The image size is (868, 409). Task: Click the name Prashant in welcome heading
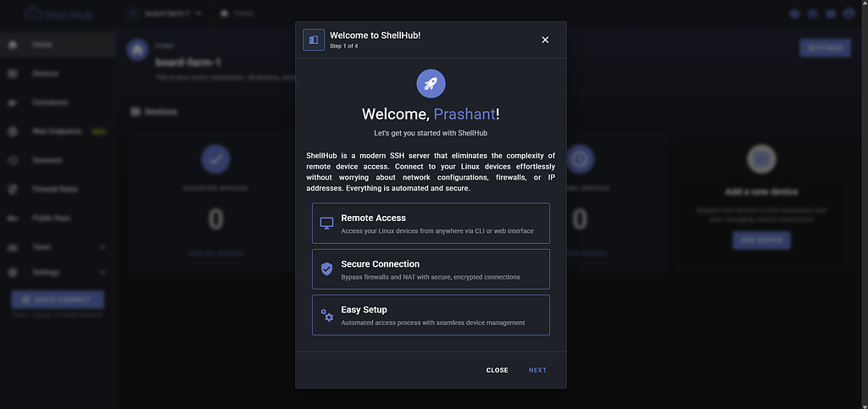point(464,114)
